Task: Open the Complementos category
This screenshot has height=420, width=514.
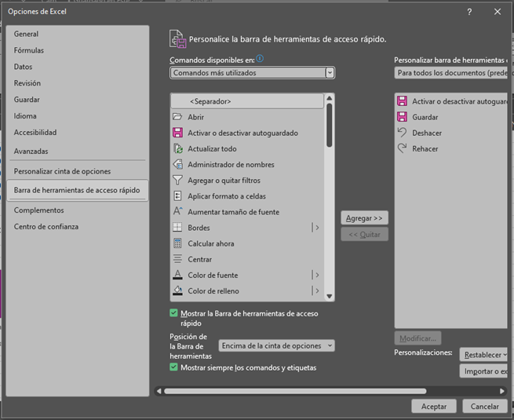Action: 78,210
